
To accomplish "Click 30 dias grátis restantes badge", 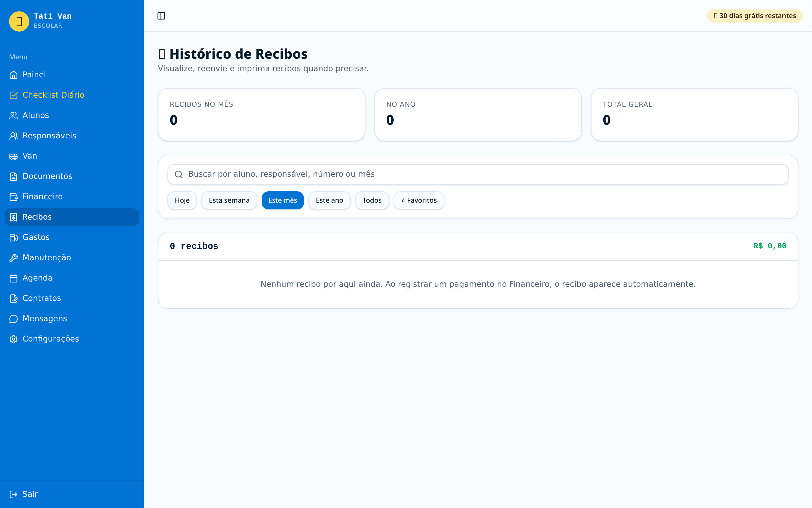I will [754, 16].
